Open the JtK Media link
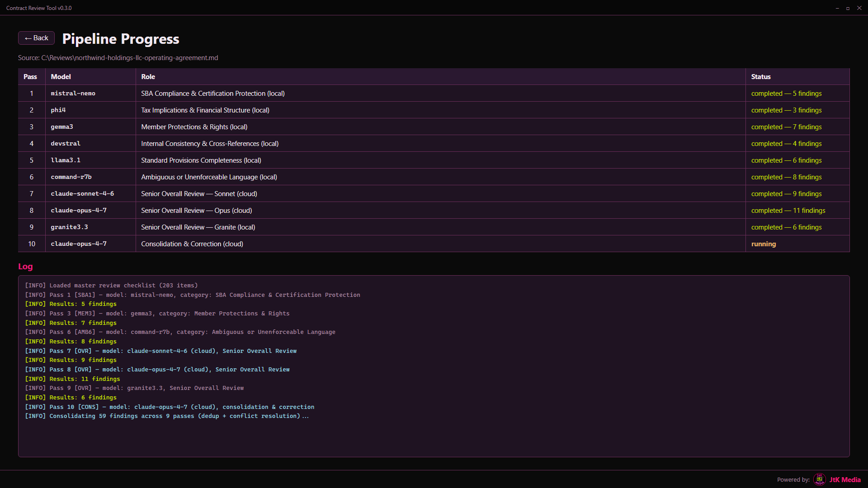This screenshot has height=488, width=868. [844, 480]
